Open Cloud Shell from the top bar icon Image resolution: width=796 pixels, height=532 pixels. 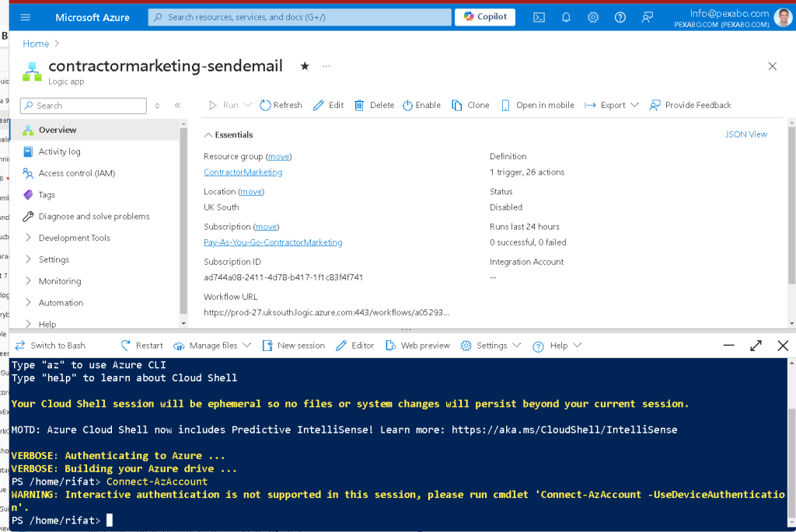539,17
